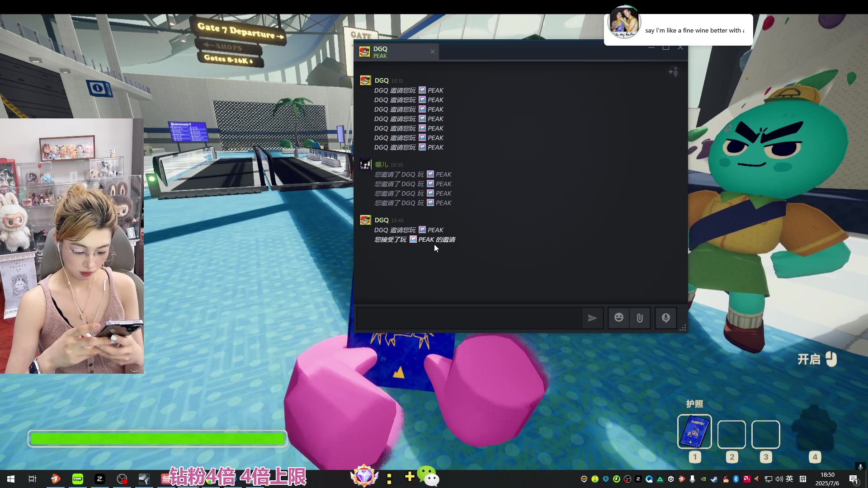Click DGQ avatar beside the 18:46 message

click(x=365, y=220)
